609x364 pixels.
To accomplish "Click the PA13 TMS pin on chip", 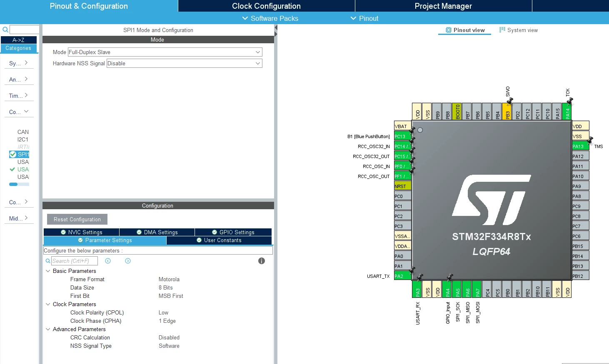I will tap(581, 146).
